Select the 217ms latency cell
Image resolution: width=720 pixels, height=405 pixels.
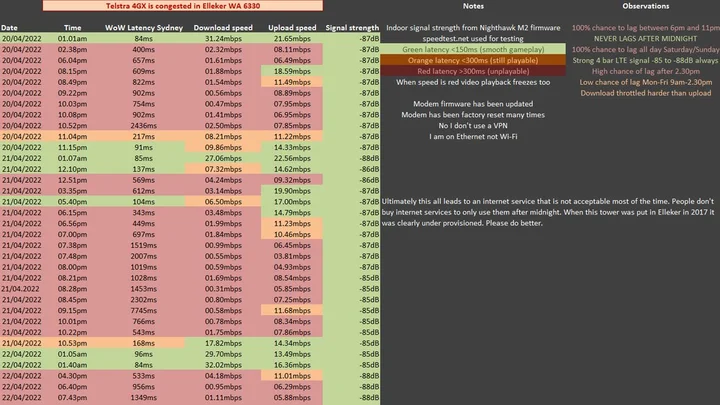click(x=144, y=136)
